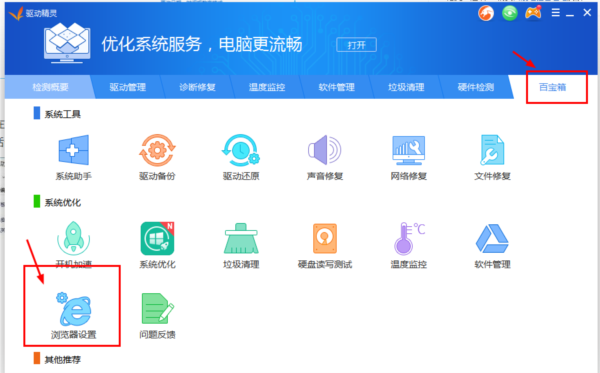600x373 pixels.
Task: Click the 驱动精灵 logo in title bar
Action: pyautogui.click(x=33, y=13)
